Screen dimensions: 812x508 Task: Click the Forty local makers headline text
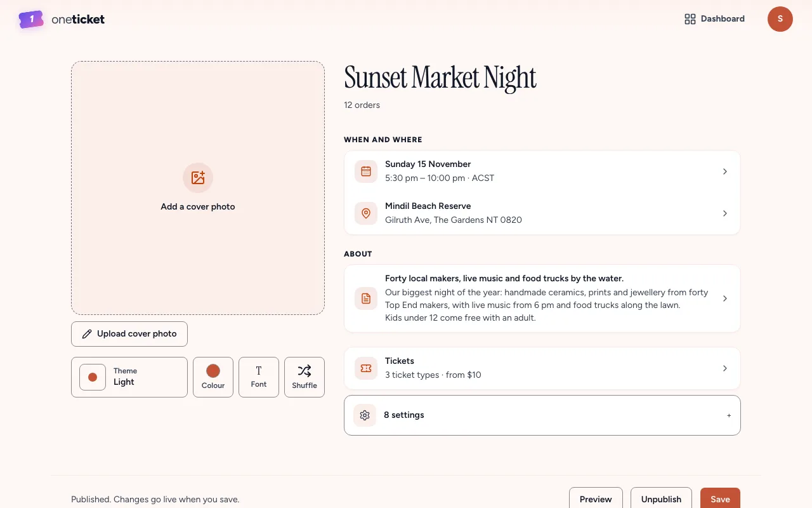point(504,278)
